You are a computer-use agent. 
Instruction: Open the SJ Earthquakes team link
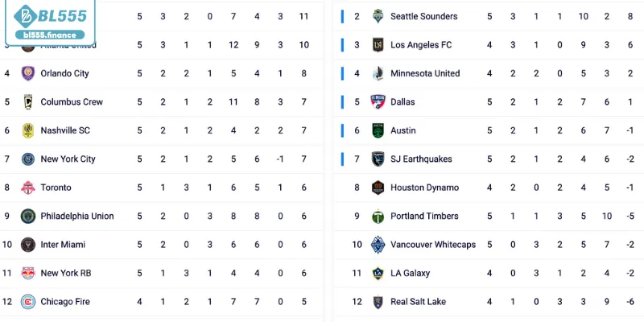(421, 159)
